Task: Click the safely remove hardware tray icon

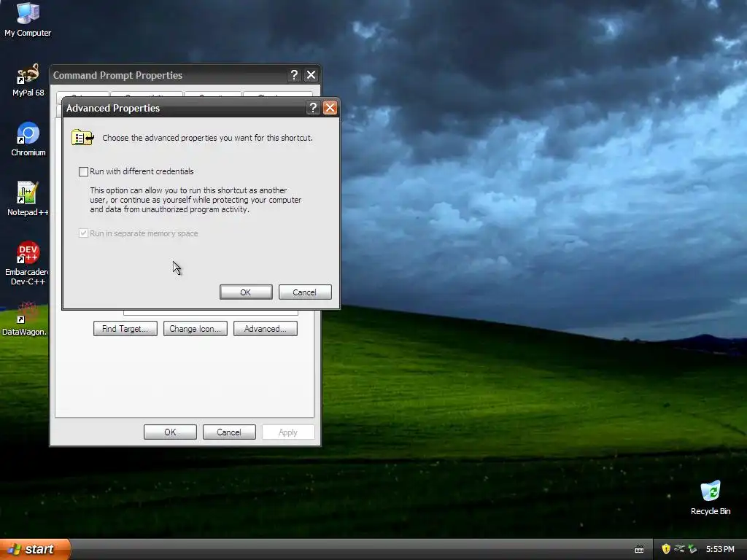Action: 692,549
